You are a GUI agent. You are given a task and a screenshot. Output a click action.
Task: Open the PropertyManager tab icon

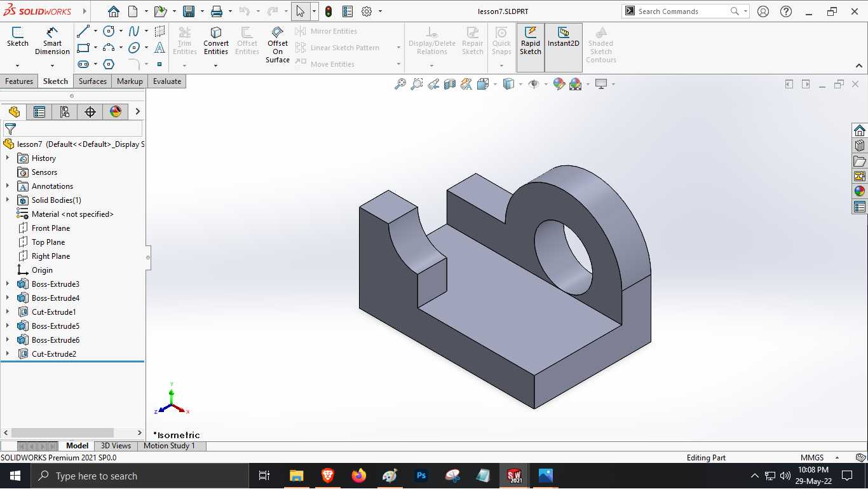click(x=39, y=112)
